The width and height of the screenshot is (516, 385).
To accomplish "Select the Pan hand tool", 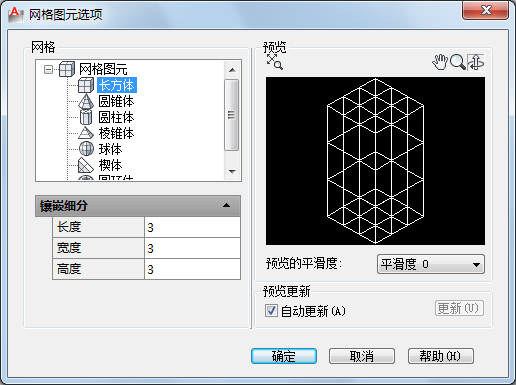I will tap(440, 62).
